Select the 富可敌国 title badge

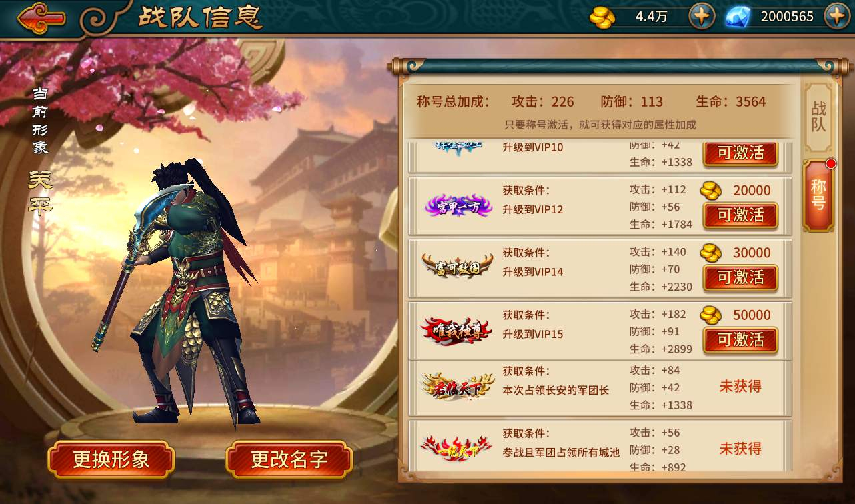click(458, 266)
